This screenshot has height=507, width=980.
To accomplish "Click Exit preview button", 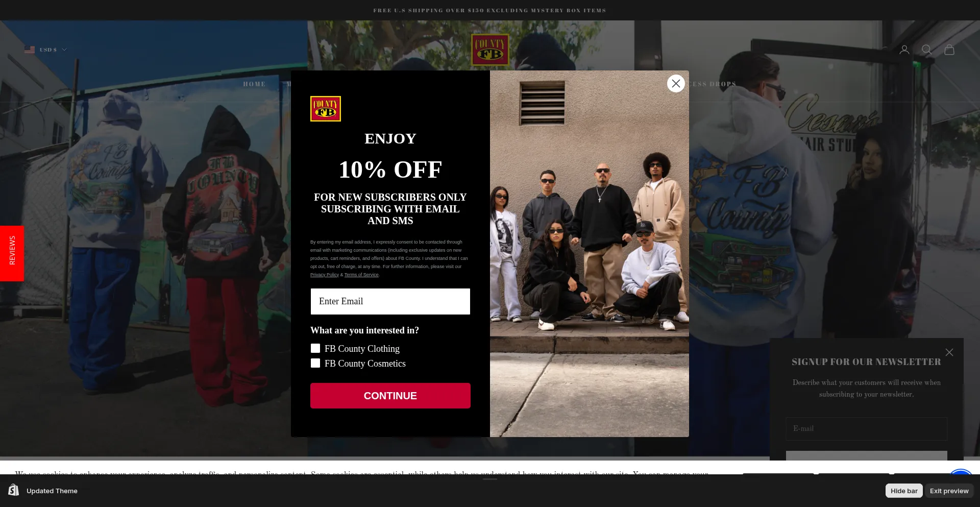I will tap(949, 491).
